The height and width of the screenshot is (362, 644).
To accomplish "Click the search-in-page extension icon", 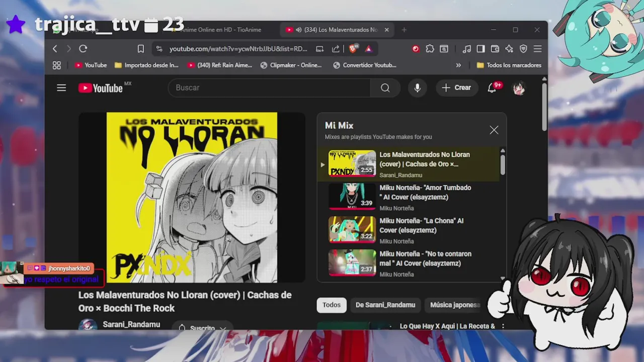I will (x=444, y=49).
